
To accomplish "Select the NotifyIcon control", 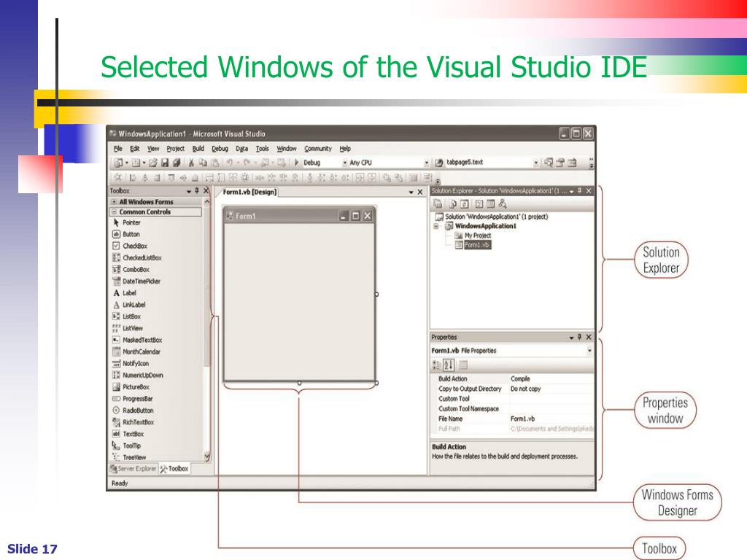I will (x=131, y=363).
